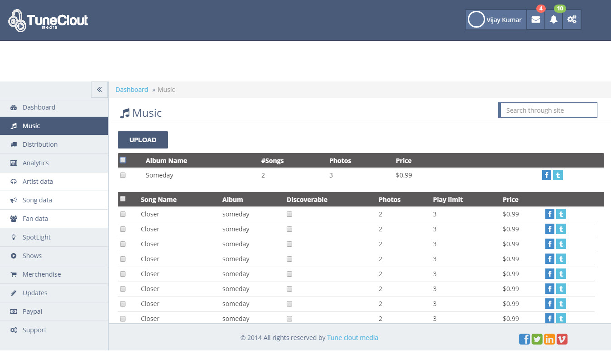This screenshot has width=611, height=364.
Task: Open Fan data menu item
Action: click(x=54, y=219)
